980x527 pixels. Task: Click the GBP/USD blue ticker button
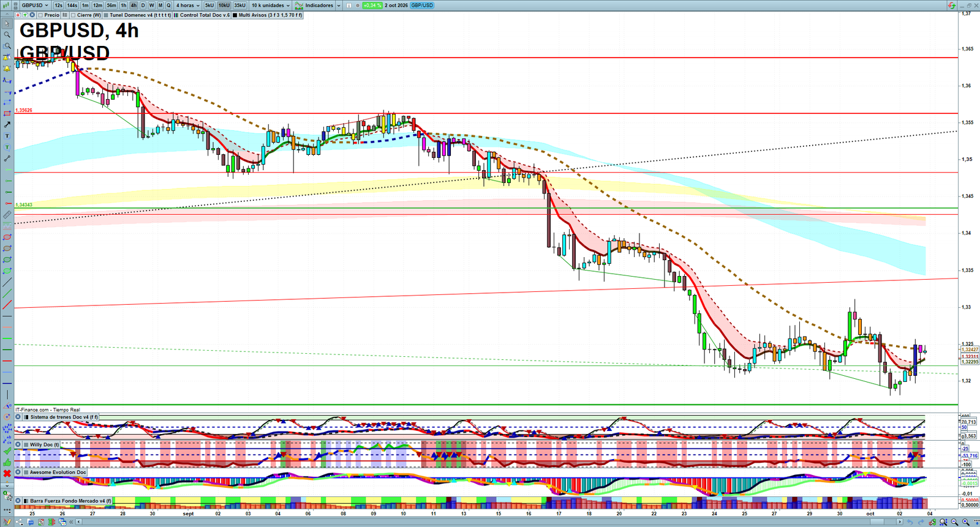(x=422, y=6)
